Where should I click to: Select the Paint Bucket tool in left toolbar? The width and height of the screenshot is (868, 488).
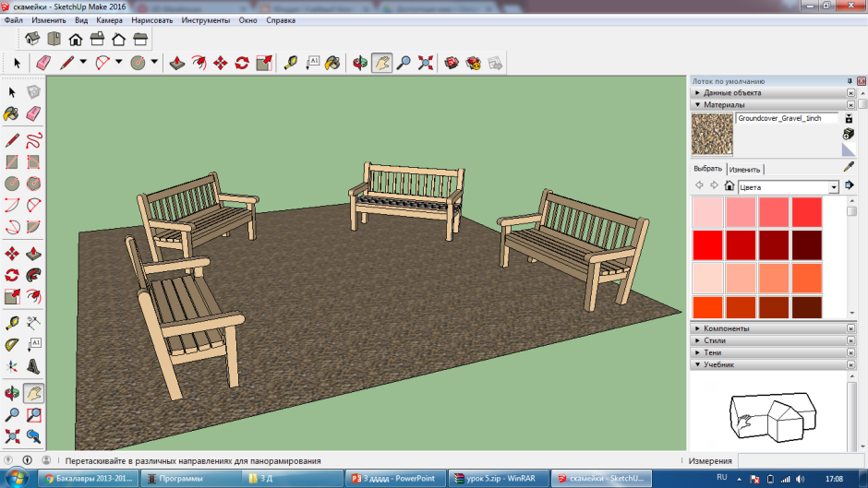pos(12,114)
